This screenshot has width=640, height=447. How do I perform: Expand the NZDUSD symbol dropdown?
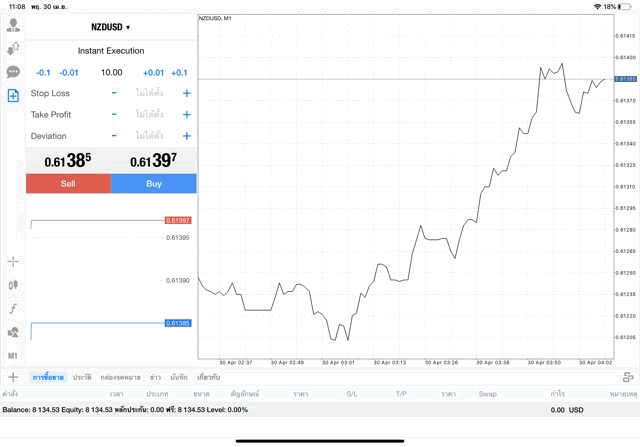coord(111,27)
